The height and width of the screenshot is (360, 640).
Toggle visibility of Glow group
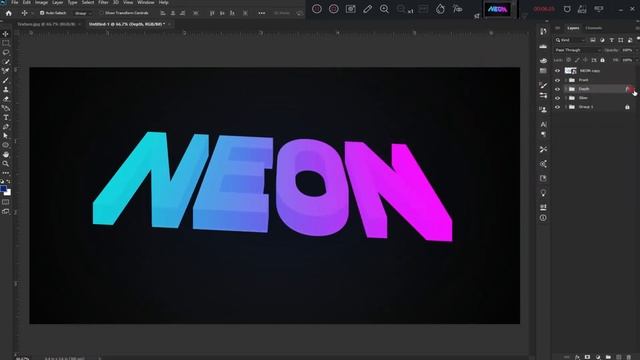(x=557, y=98)
